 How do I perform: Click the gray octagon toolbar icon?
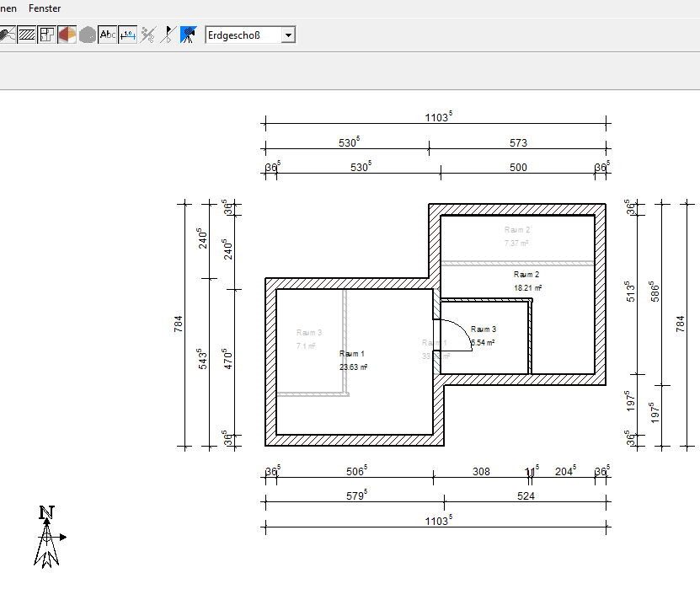pyautogui.click(x=88, y=35)
